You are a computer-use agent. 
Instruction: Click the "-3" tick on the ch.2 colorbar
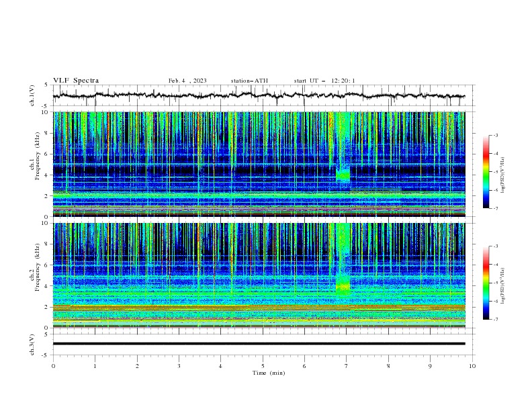(x=495, y=246)
